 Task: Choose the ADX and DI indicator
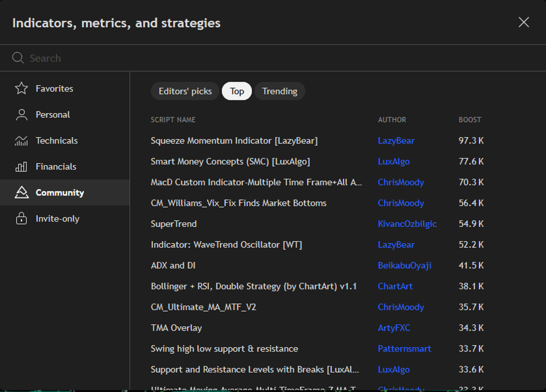173,265
